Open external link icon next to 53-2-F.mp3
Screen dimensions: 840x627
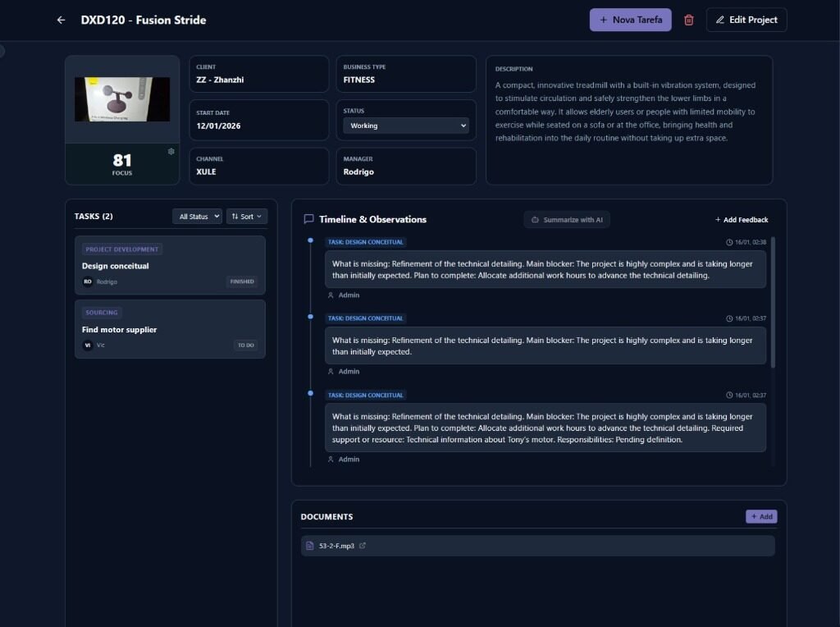pyautogui.click(x=363, y=546)
